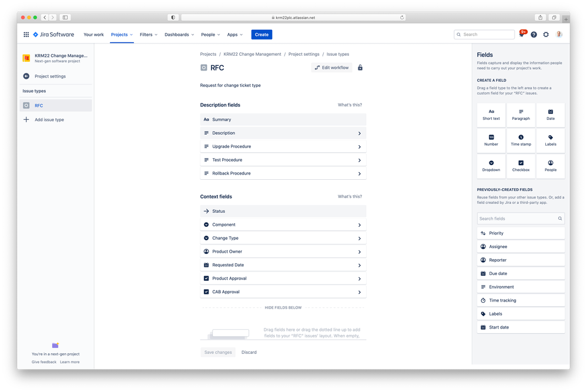Select the Priority previously-created field
Viewport: 587px width, 392px height.
(x=521, y=233)
